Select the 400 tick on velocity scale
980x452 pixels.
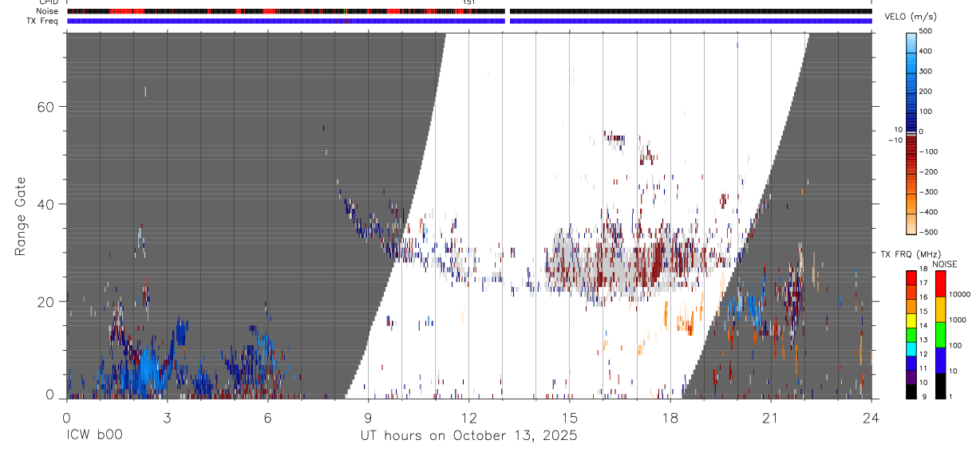[x=927, y=51]
